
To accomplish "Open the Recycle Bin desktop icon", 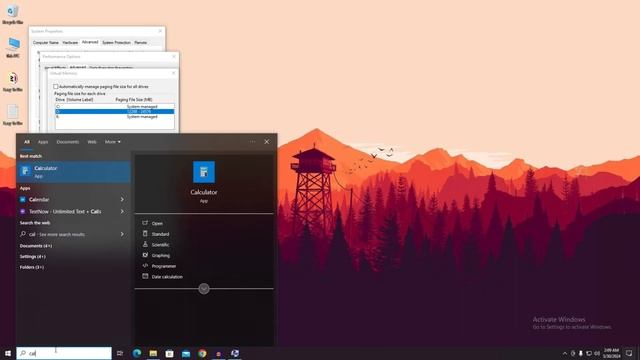I will pos(12,15).
